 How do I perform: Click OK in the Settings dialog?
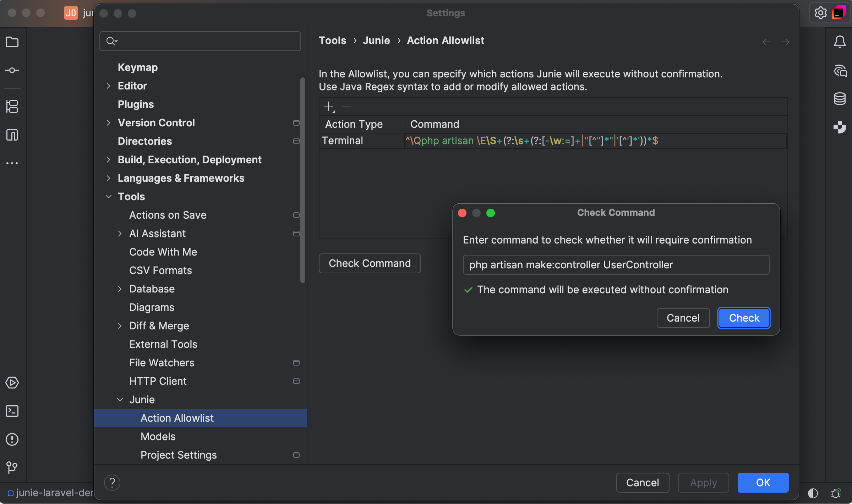click(763, 483)
